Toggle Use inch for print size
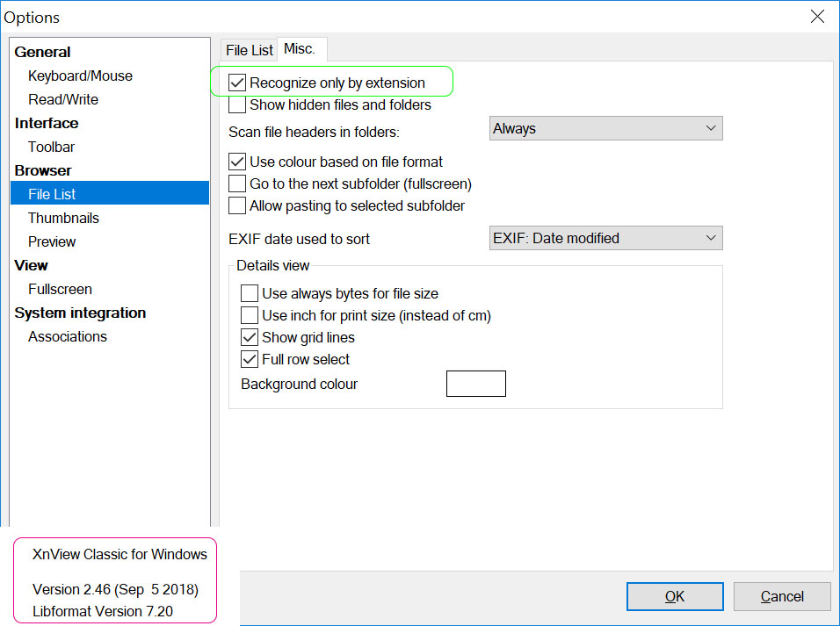The height and width of the screenshot is (626, 840). pyautogui.click(x=250, y=316)
